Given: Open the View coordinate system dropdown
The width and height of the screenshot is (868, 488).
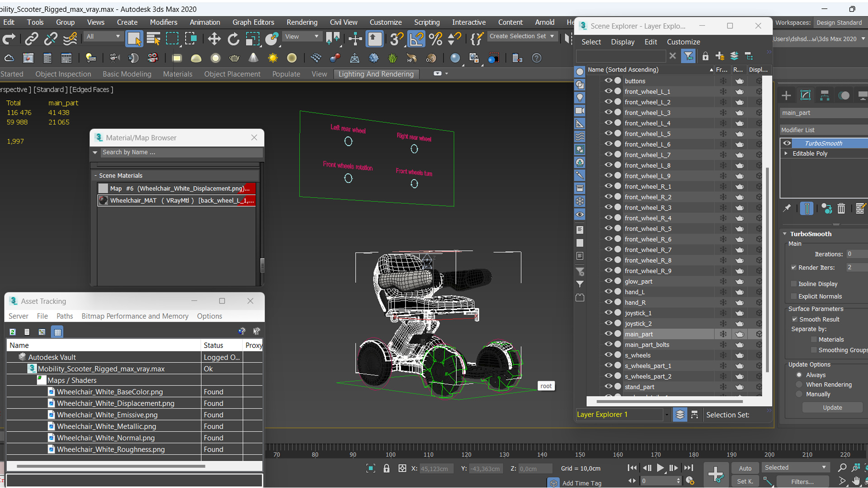Looking at the screenshot, I should pos(302,37).
